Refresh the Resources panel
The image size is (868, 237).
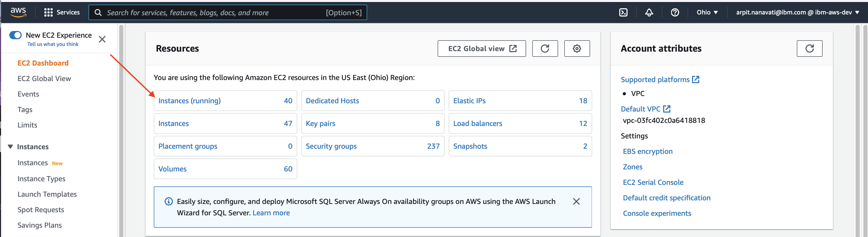pyautogui.click(x=545, y=49)
